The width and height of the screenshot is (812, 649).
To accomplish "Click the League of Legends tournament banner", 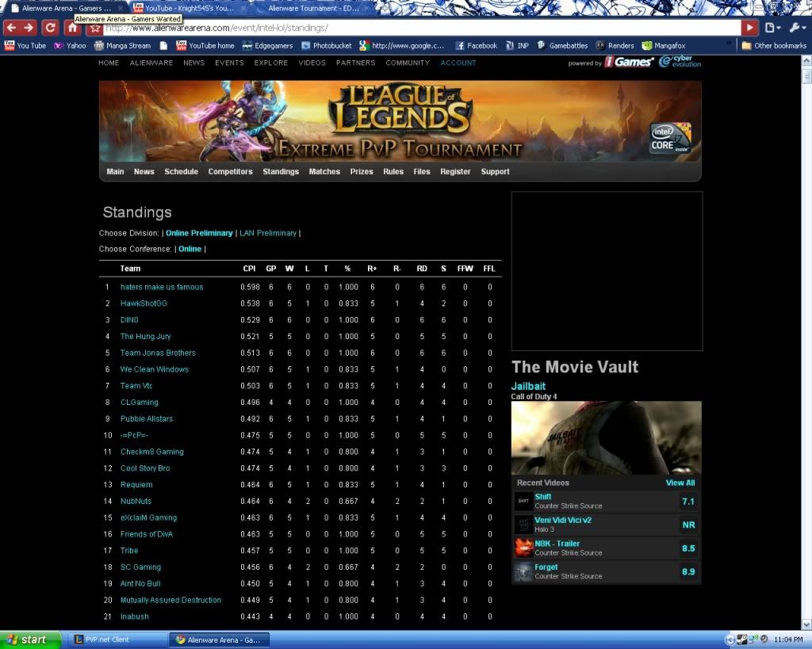I will tap(400, 121).
